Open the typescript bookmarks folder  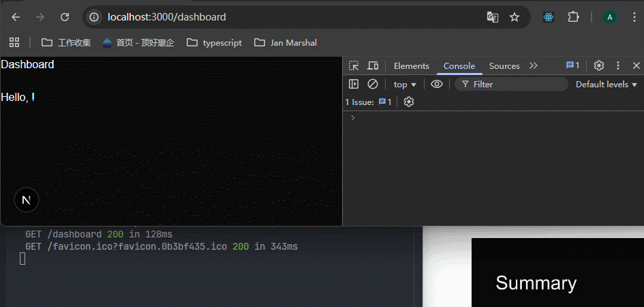click(214, 42)
